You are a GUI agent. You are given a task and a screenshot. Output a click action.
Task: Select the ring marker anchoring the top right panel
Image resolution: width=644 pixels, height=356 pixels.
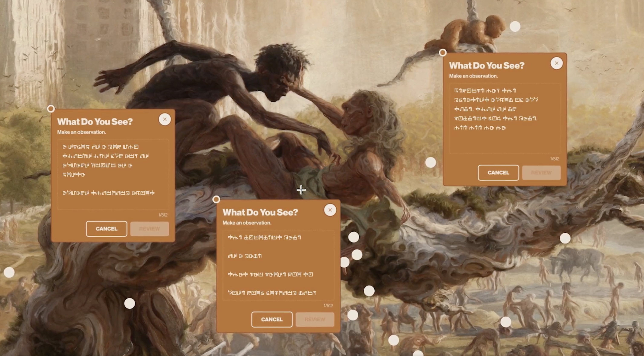tap(443, 53)
